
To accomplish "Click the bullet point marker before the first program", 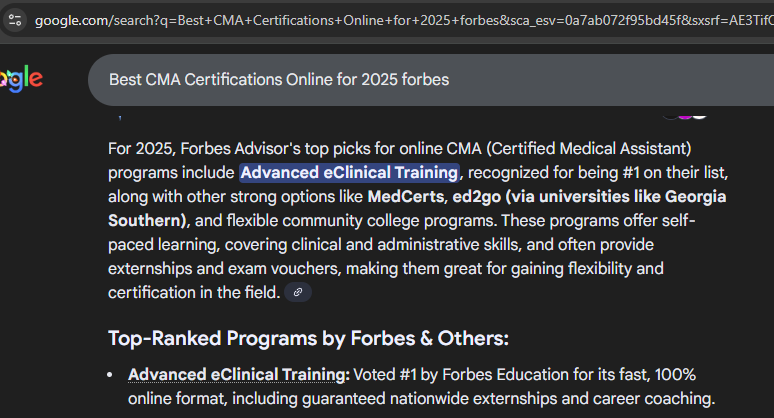I will (112, 376).
